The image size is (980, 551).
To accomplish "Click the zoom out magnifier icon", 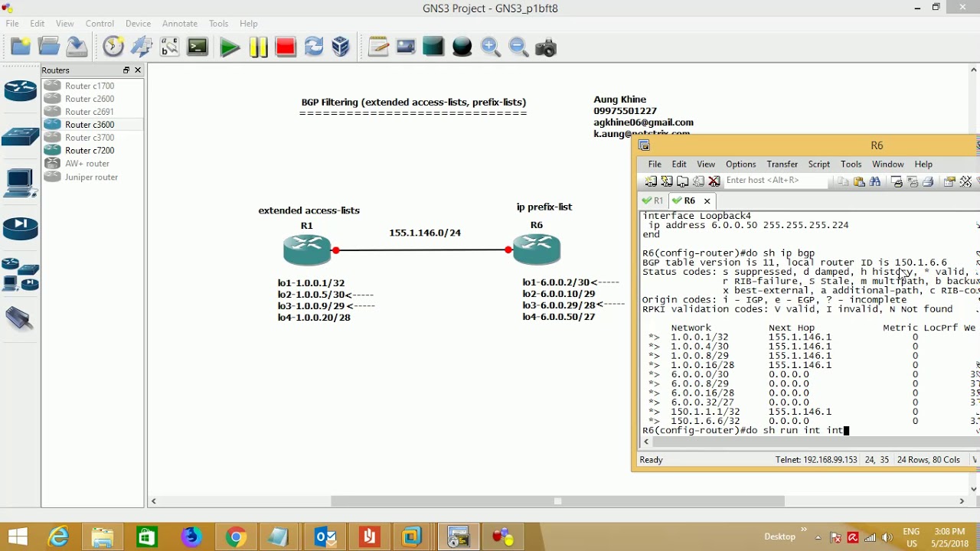I will click(x=518, y=47).
